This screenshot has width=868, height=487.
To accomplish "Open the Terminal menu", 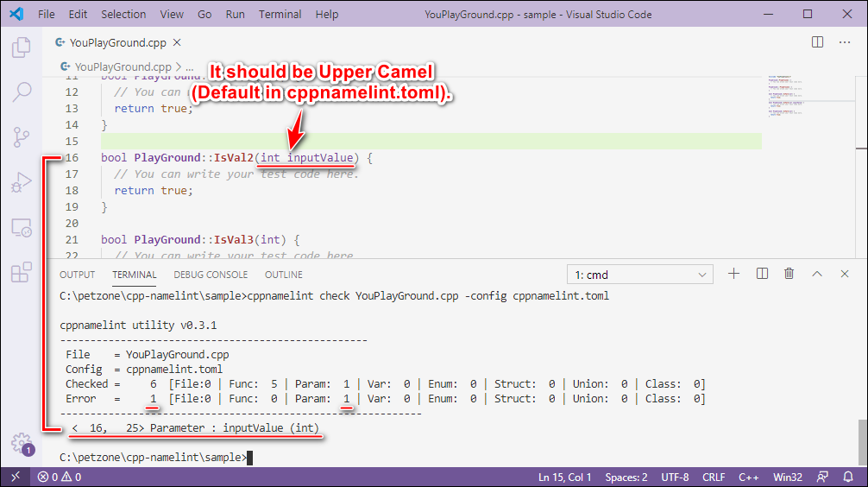I will point(280,15).
